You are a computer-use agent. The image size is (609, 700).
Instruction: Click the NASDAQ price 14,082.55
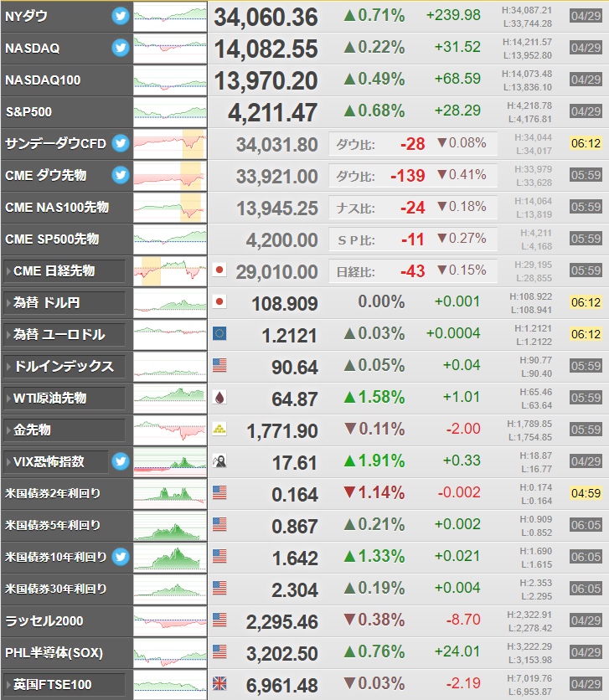[x=266, y=49]
